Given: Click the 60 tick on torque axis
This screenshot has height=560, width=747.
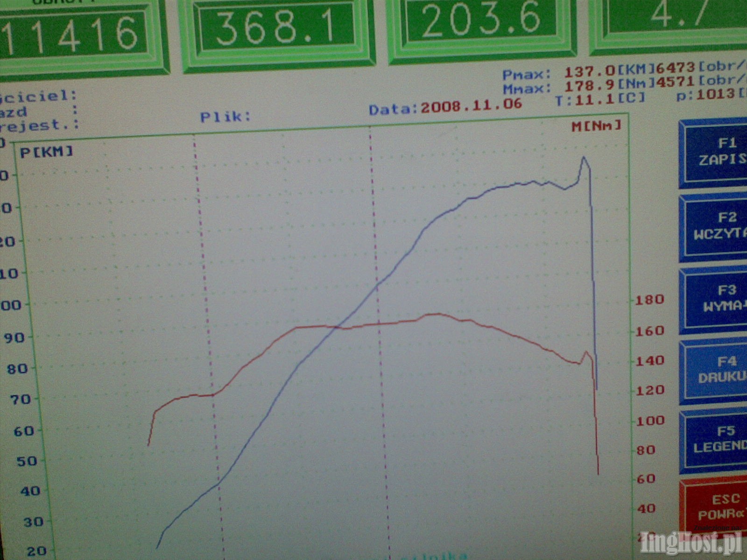Looking at the screenshot, I should pos(646,479).
